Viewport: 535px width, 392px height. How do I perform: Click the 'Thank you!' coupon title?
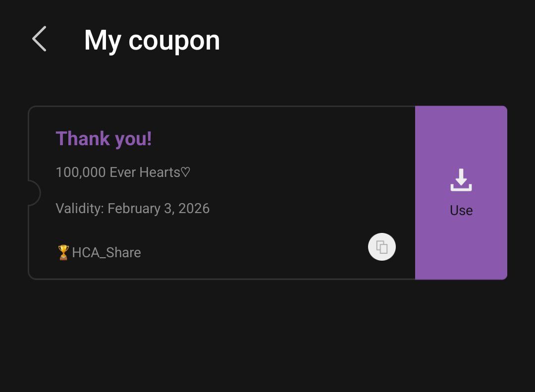104,139
